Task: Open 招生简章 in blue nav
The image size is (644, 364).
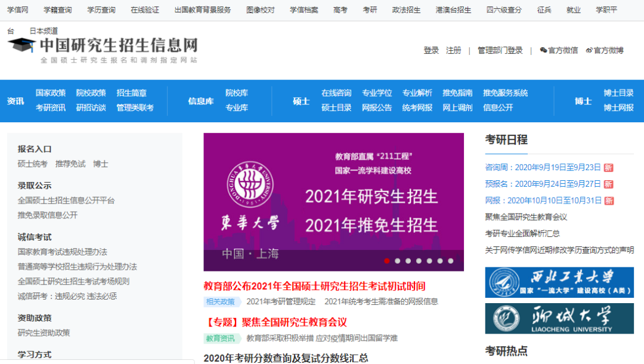Action: coord(131,93)
